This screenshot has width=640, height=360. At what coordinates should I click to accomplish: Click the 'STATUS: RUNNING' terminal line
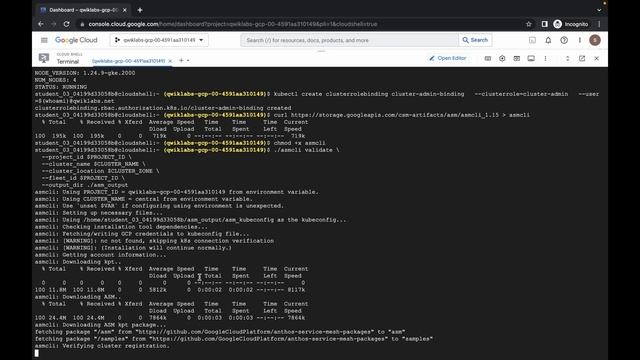point(61,87)
